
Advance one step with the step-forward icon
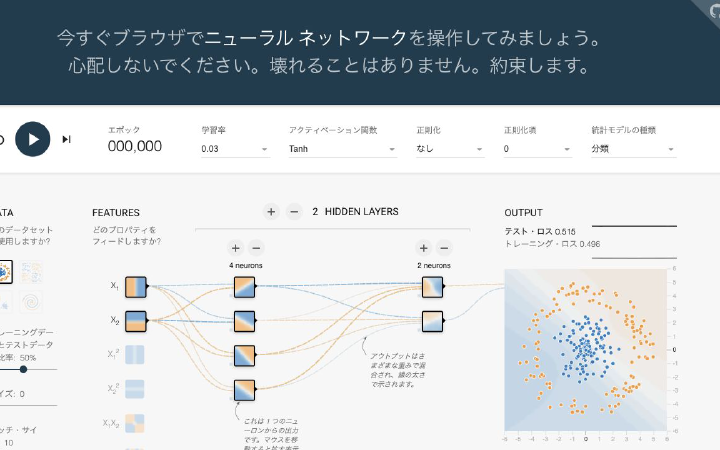click(67, 139)
